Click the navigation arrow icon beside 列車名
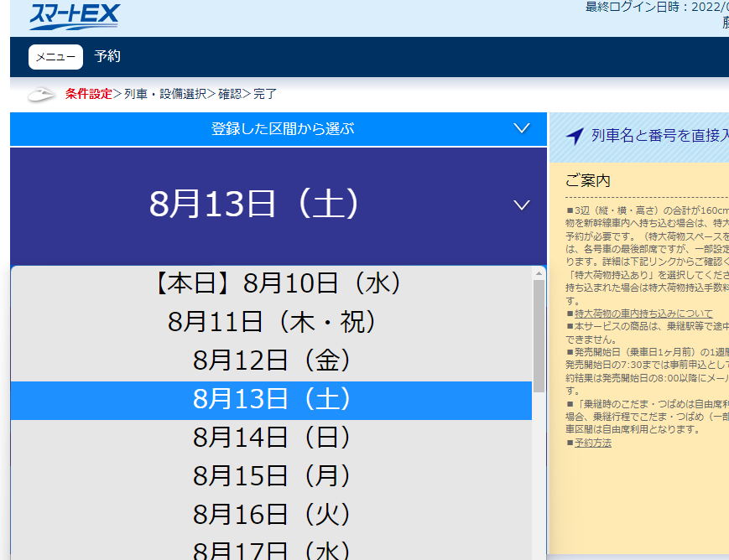This screenshot has width=729, height=560. 575,136
